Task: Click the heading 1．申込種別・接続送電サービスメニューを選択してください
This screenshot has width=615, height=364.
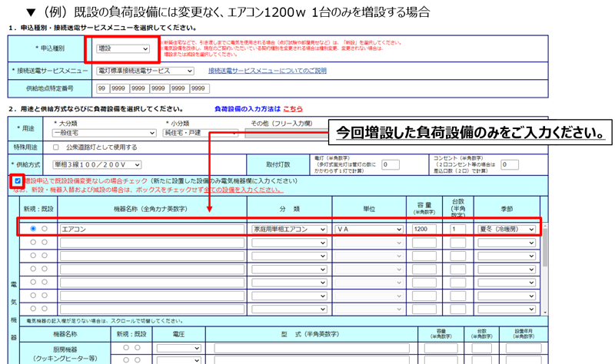Action: [102, 28]
